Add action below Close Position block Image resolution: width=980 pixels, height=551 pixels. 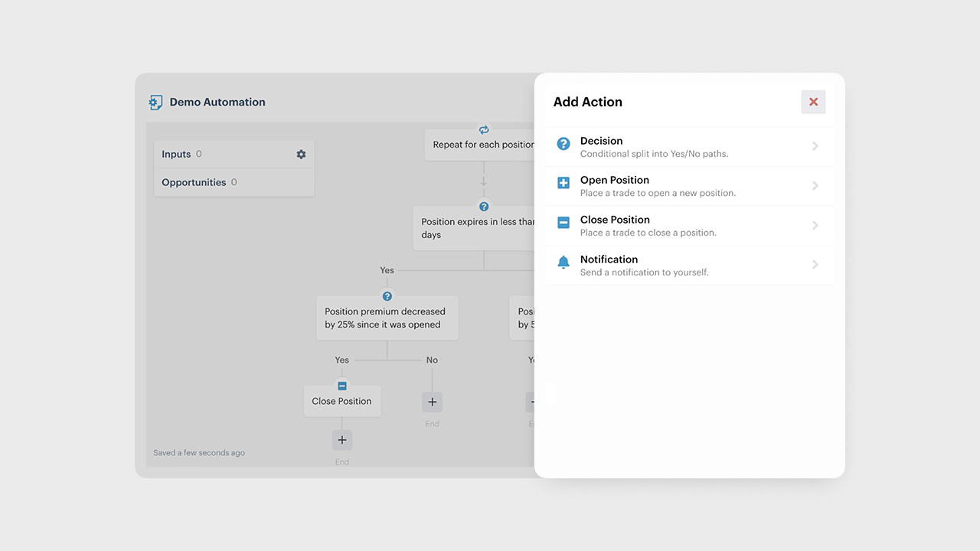click(342, 440)
